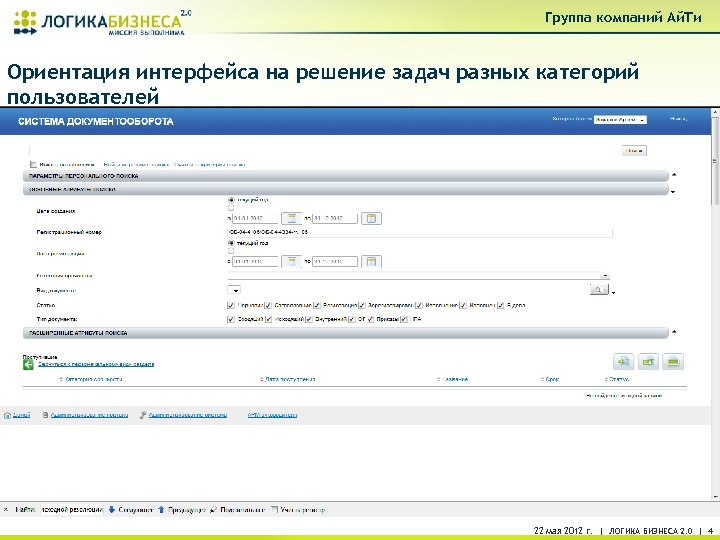Collapse Параметры персонального поиска section with arrow

click(x=674, y=174)
